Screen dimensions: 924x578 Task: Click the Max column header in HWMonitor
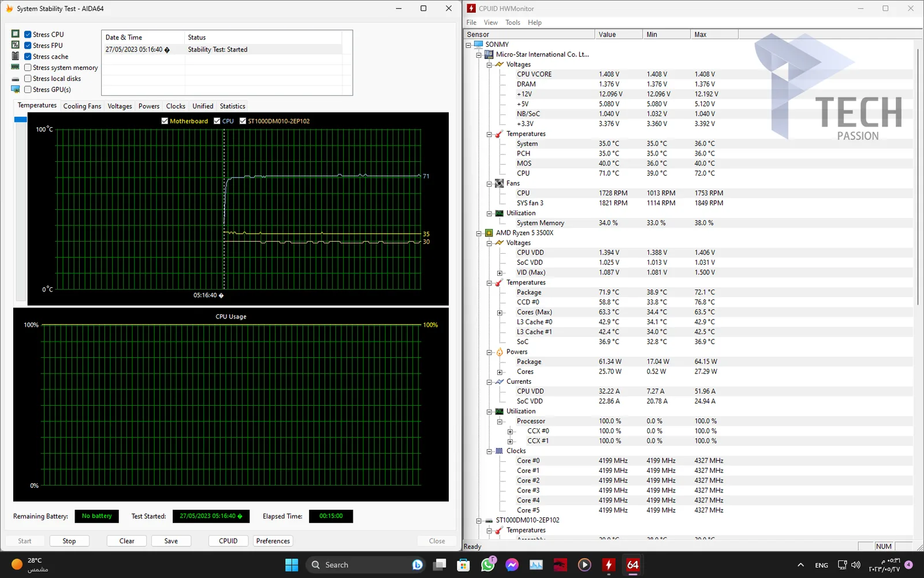pos(714,34)
